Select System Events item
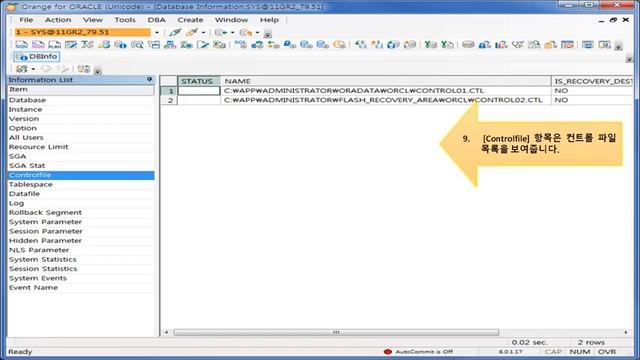Screen dimensions: 640x360 [x=81, y=278]
